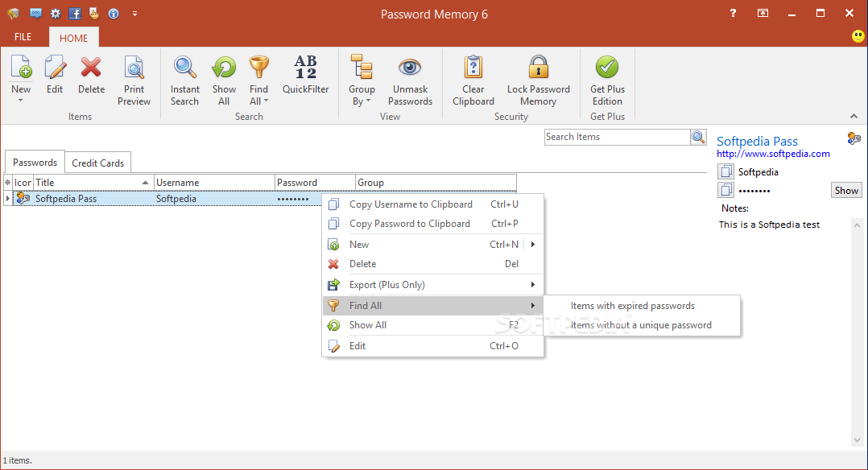Click the magnifier next to Search Items
This screenshot has height=470, width=868.
coord(698,137)
